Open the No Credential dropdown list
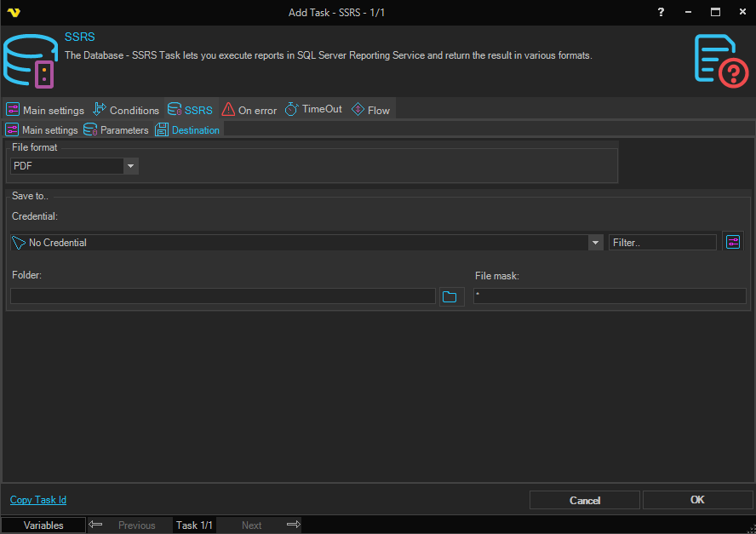The width and height of the screenshot is (756, 534). click(595, 243)
